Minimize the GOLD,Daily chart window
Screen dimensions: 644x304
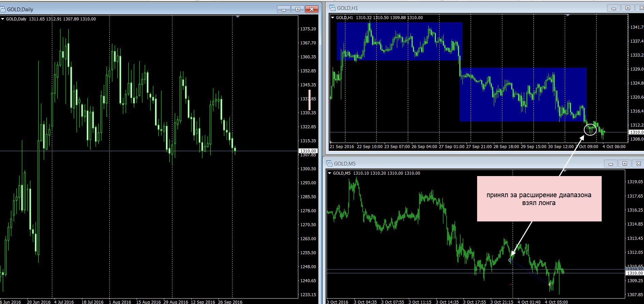pyautogui.click(x=284, y=9)
